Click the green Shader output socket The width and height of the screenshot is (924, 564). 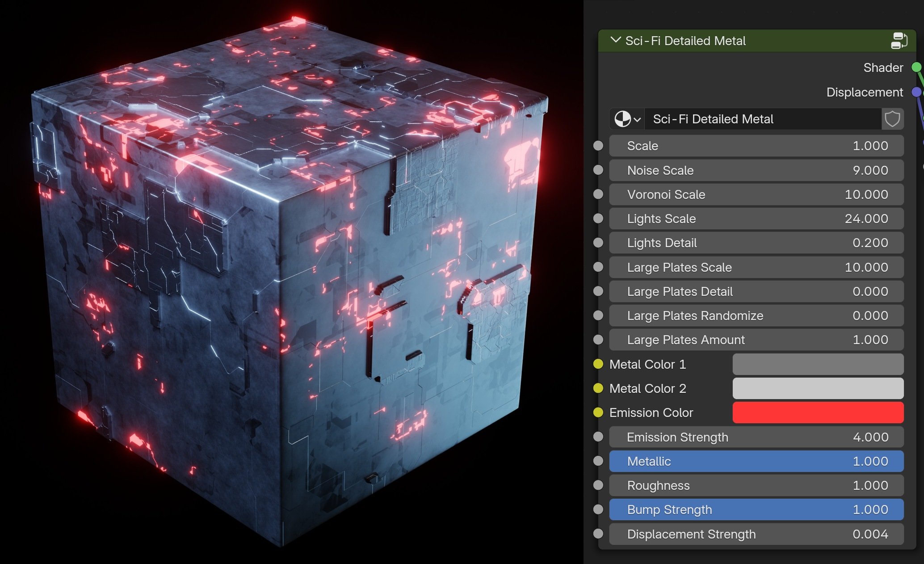(916, 67)
